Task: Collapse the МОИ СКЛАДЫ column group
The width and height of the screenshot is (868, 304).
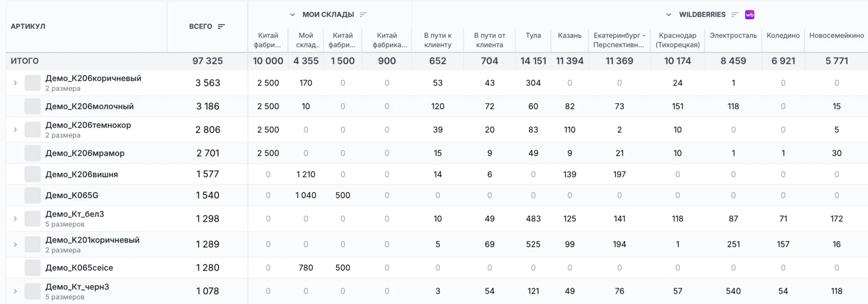Action: click(292, 14)
